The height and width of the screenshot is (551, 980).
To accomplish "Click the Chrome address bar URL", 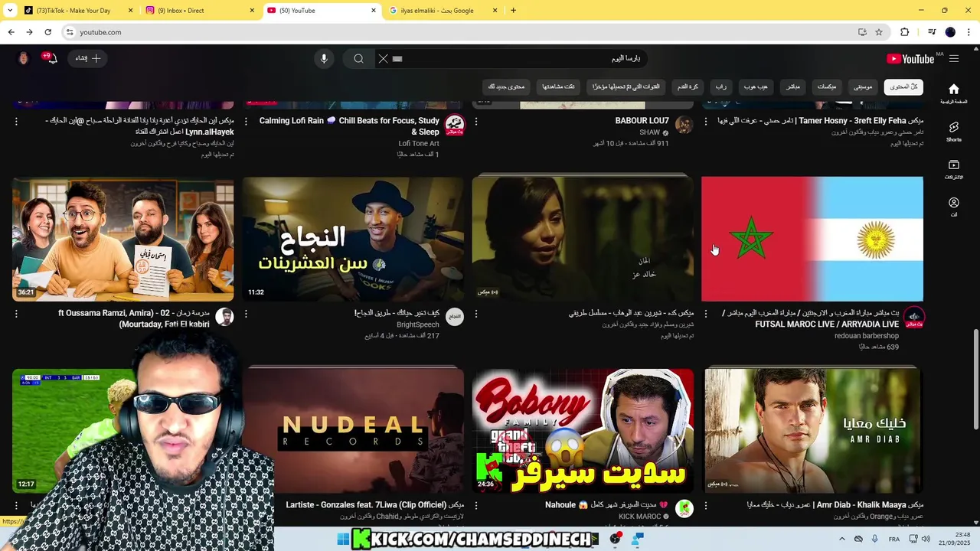I will (x=100, y=32).
